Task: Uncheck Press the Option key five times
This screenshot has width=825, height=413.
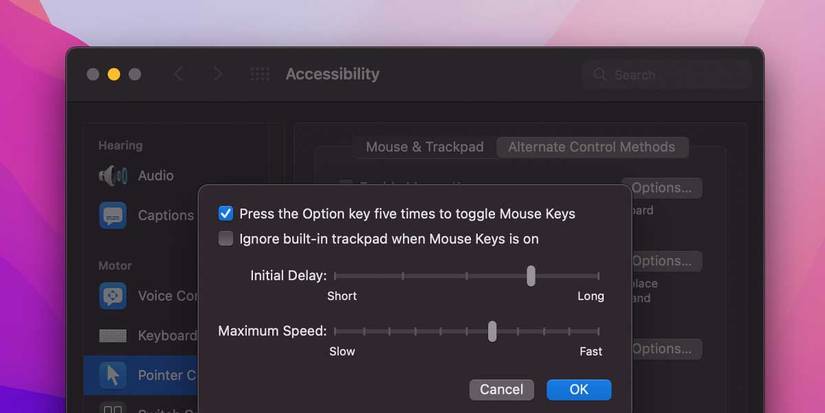Action: click(226, 213)
